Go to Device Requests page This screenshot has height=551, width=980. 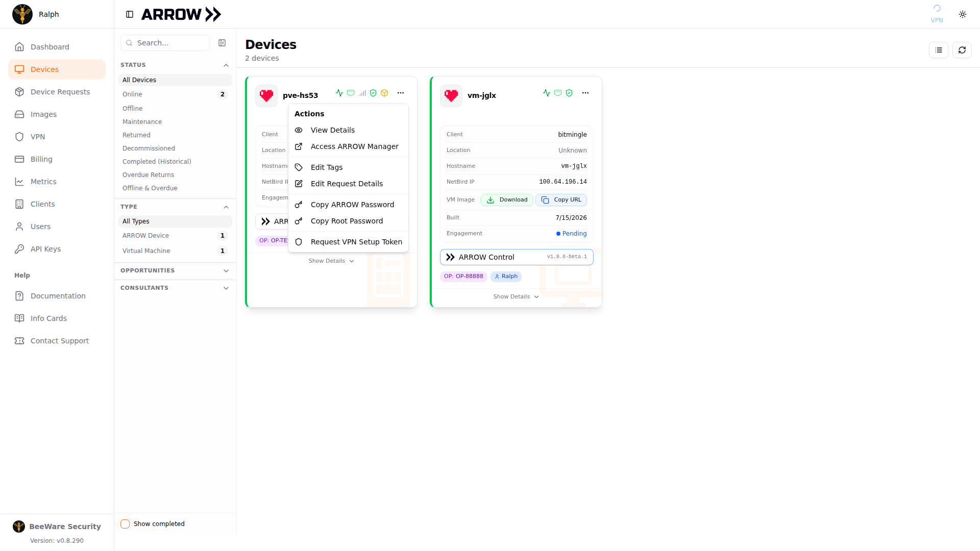click(57, 92)
